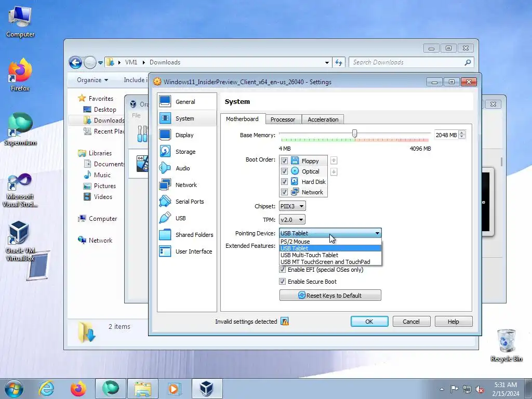Click the Hard Disk boot icon
This screenshot has width=532, height=399.
click(295, 181)
